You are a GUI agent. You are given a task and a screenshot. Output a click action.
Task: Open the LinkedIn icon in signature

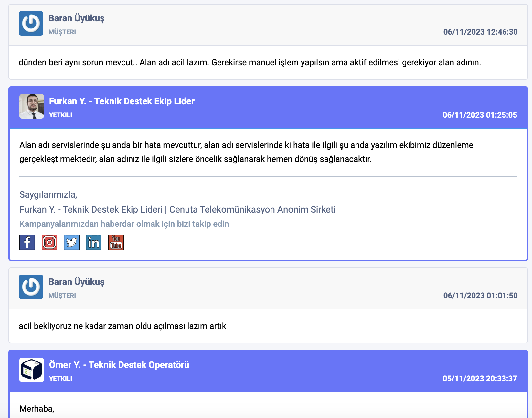pos(94,242)
